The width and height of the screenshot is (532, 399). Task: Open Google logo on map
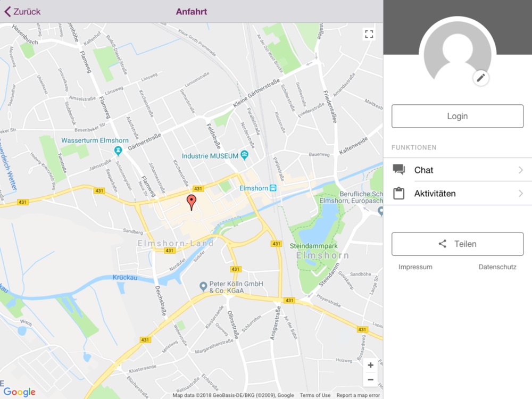tap(19, 392)
